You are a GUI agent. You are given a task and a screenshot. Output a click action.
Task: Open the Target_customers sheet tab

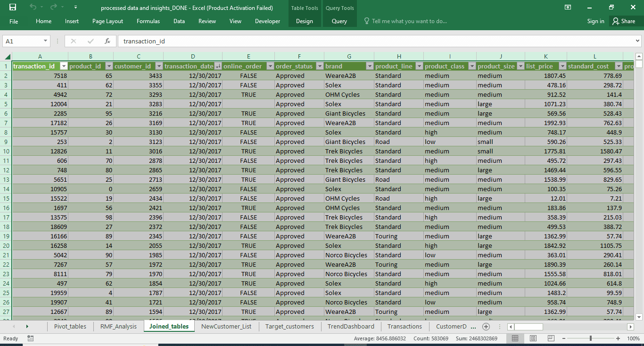pyautogui.click(x=289, y=326)
